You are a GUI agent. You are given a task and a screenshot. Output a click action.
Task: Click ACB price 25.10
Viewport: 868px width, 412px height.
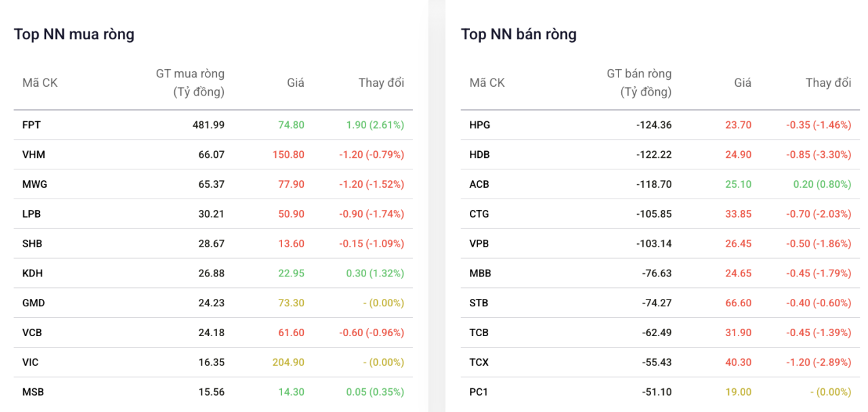pyautogui.click(x=738, y=184)
